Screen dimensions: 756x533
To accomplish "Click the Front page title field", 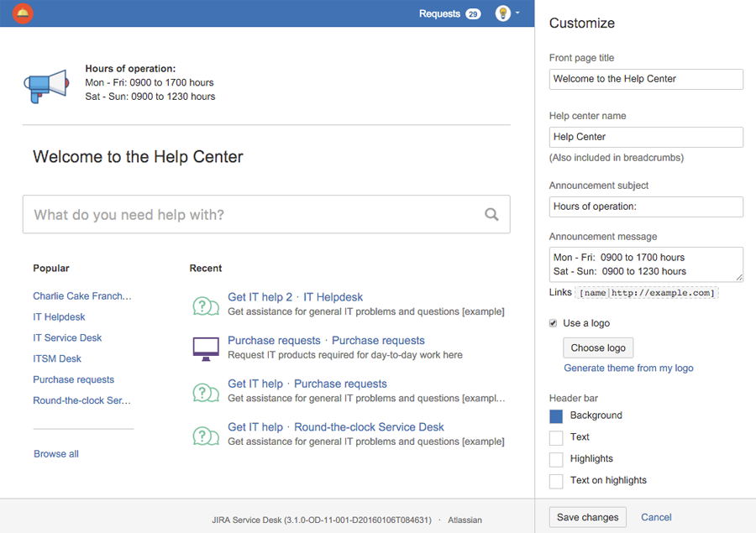I will click(x=646, y=79).
